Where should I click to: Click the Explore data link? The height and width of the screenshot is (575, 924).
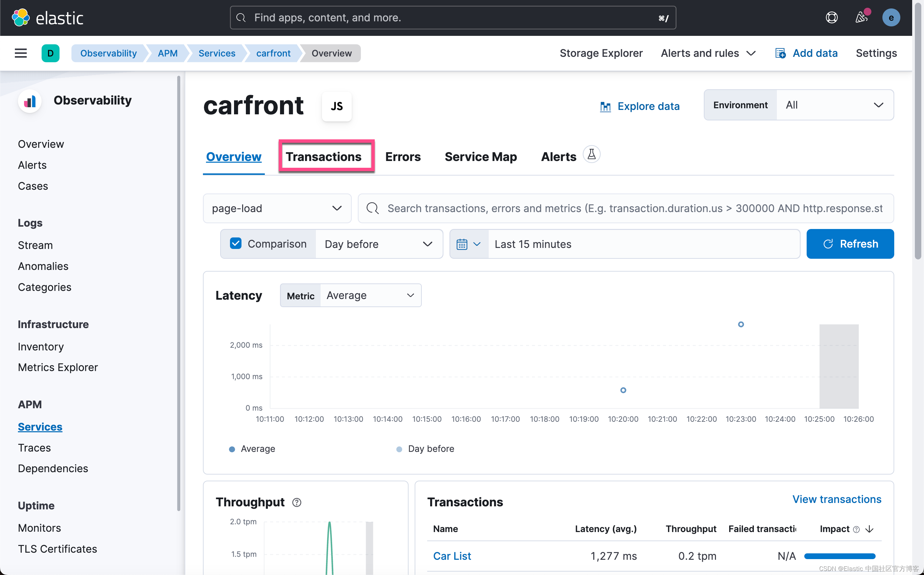click(648, 107)
